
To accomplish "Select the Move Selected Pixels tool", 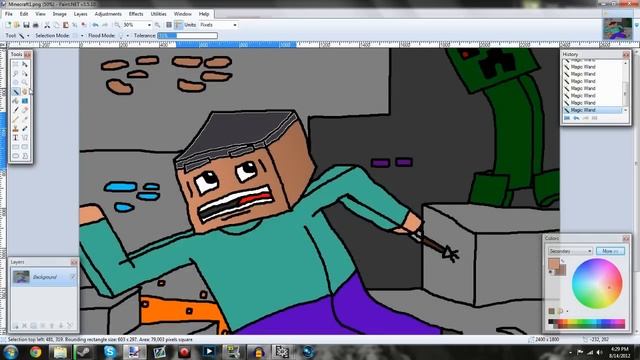I will click(x=25, y=64).
